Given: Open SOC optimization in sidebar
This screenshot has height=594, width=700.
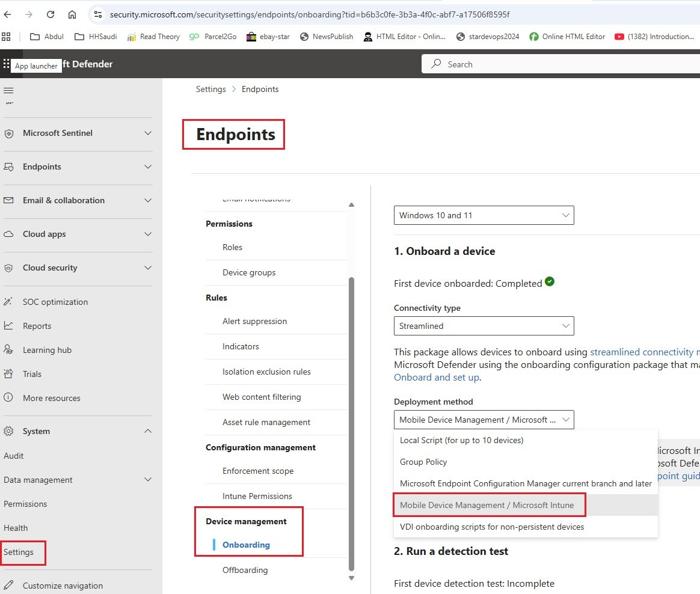Looking at the screenshot, I should (x=55, y=302).
